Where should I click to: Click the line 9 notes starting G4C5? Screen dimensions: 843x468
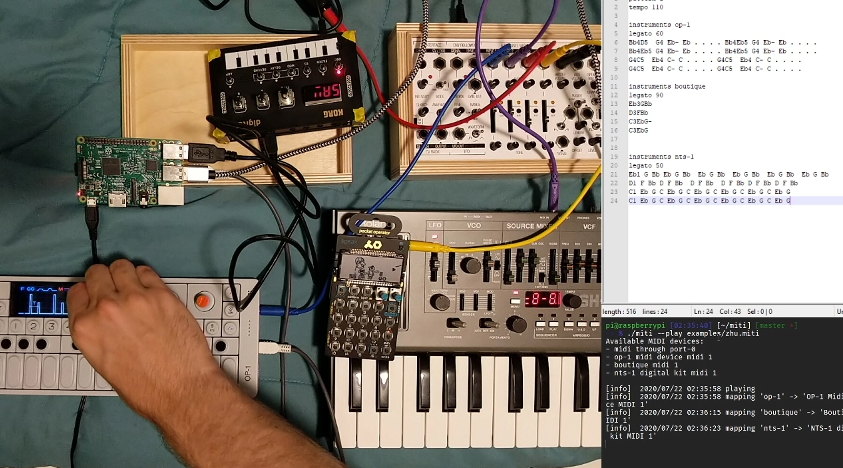click(715, 69)
